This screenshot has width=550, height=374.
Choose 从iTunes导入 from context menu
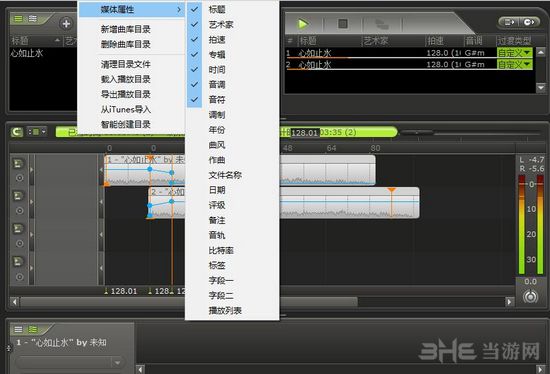point(132,109)
